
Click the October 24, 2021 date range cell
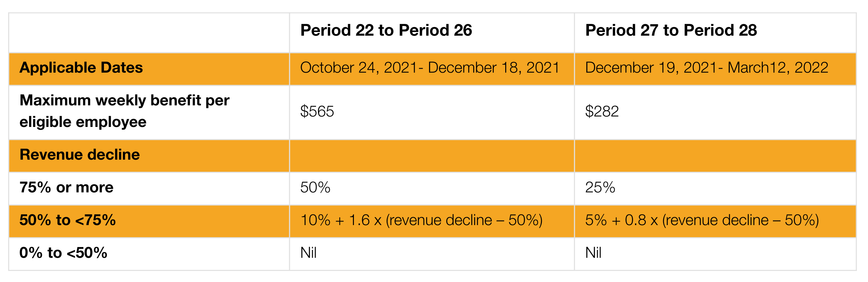point(430,68)
